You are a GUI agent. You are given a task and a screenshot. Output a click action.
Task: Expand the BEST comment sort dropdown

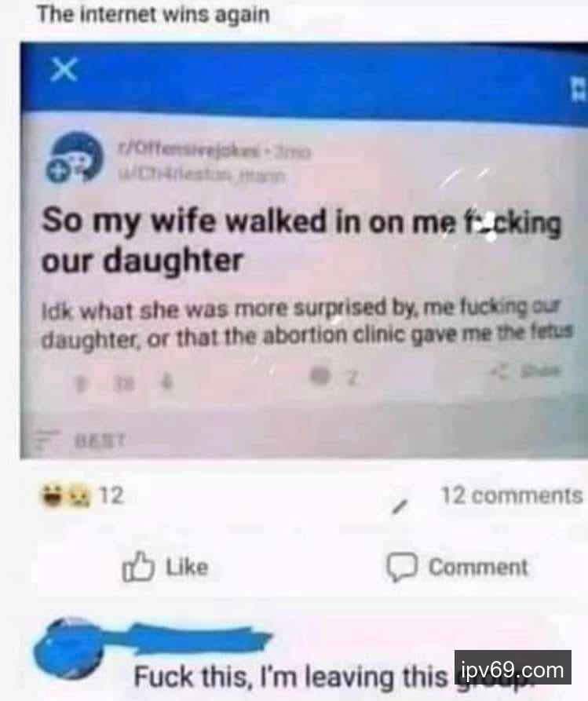[82, 439]
